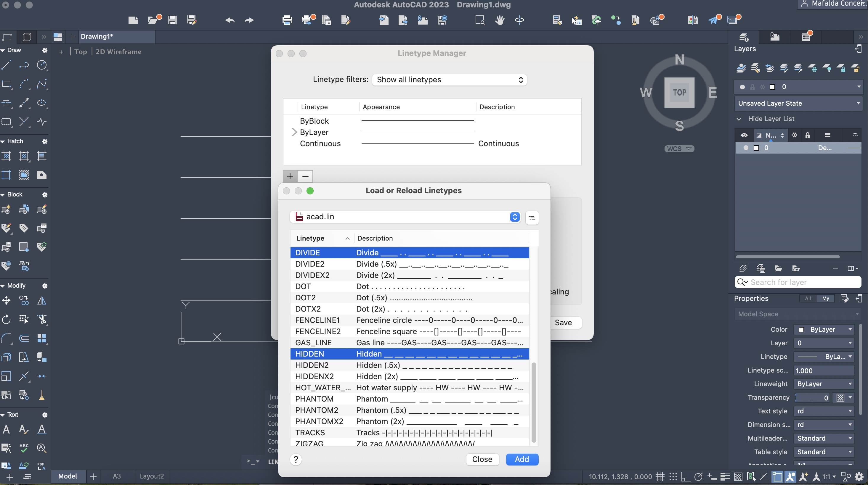Click the Undo arrow in toolbar
The image size is (868, 485).
pos(230,20)
